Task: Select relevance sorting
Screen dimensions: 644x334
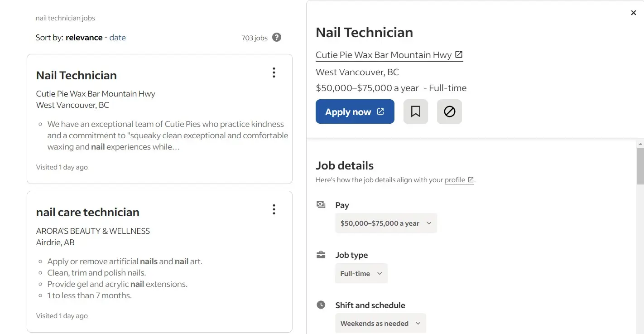Action: (x=84, y=38)
